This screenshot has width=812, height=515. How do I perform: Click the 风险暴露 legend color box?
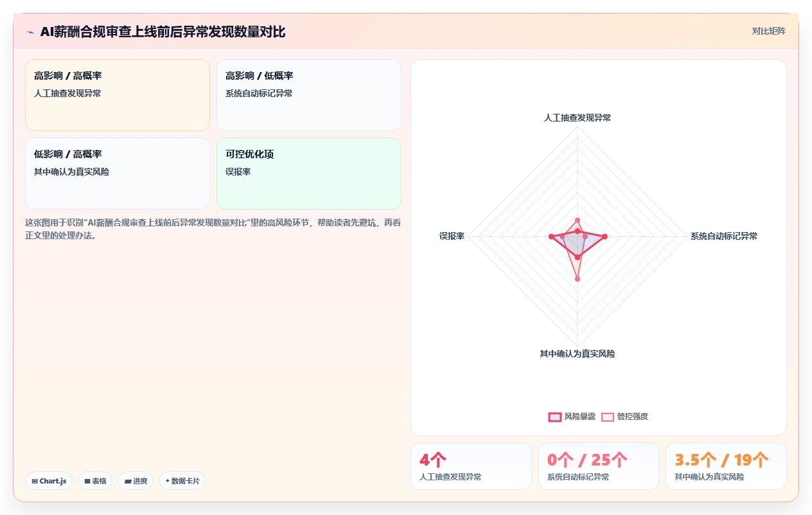click(x=555, y=417)
